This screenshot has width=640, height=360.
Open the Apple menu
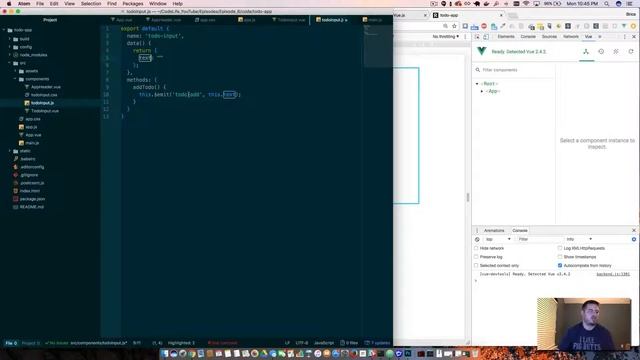9,4
